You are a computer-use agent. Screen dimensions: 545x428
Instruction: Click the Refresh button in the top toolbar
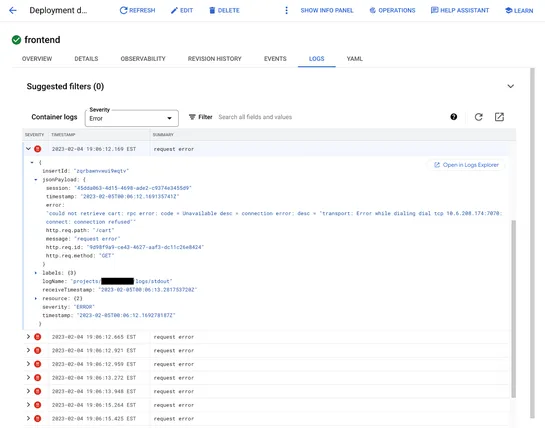(137, 10)
